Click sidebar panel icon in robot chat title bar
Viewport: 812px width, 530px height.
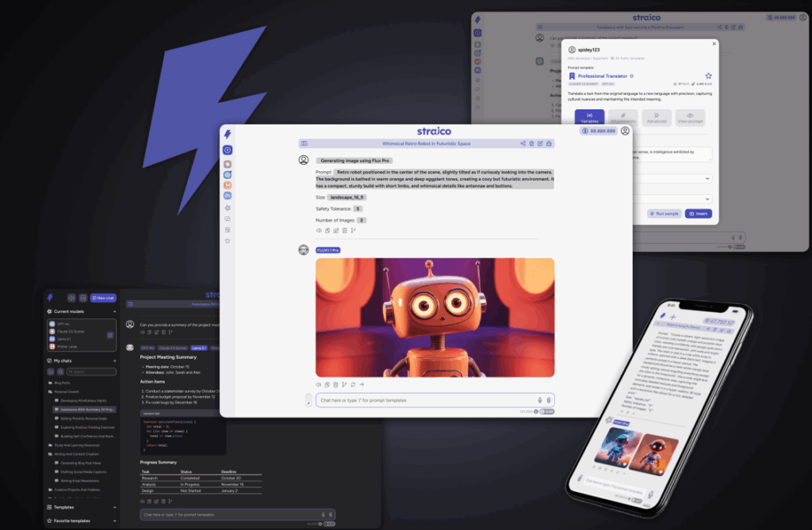tap(304, 144)
